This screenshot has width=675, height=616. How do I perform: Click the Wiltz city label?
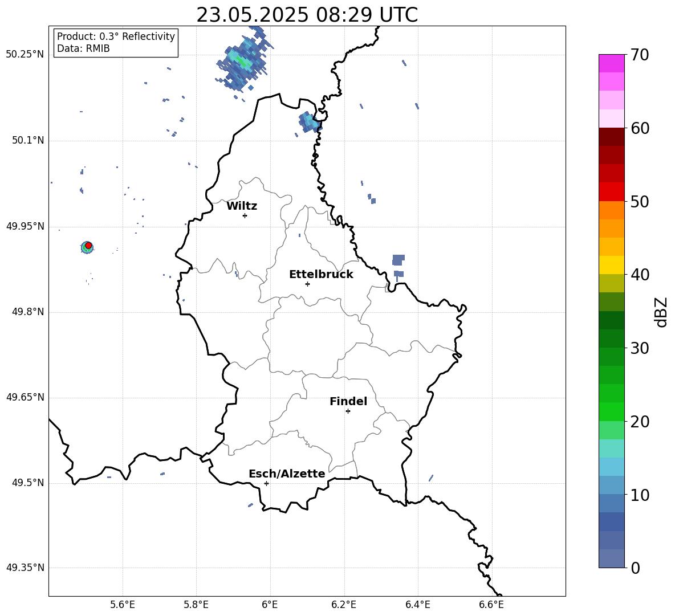(242, 206)
